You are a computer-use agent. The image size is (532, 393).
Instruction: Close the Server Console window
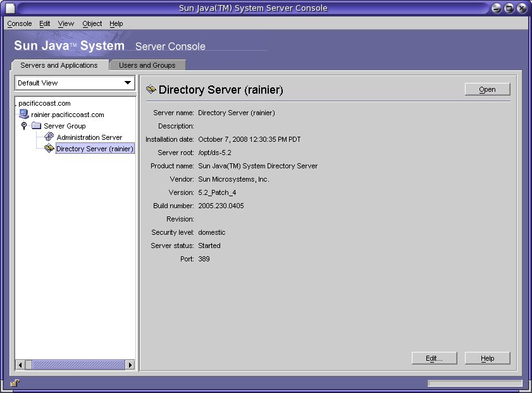521,8
